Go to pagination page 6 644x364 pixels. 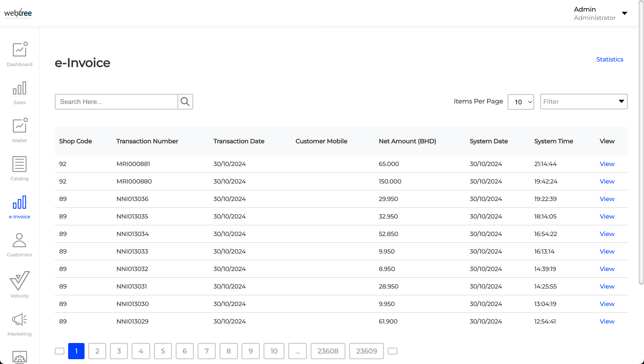(x=185, y=351)
